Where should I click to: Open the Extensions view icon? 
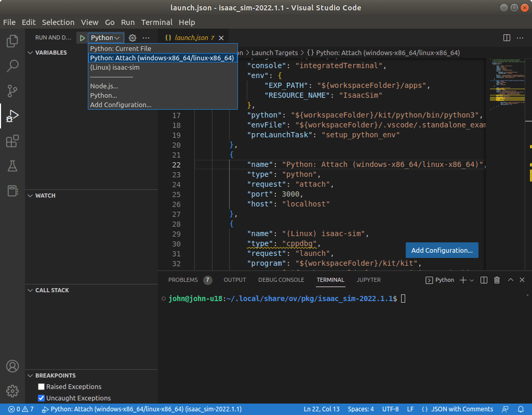click(x=12, y=141)
